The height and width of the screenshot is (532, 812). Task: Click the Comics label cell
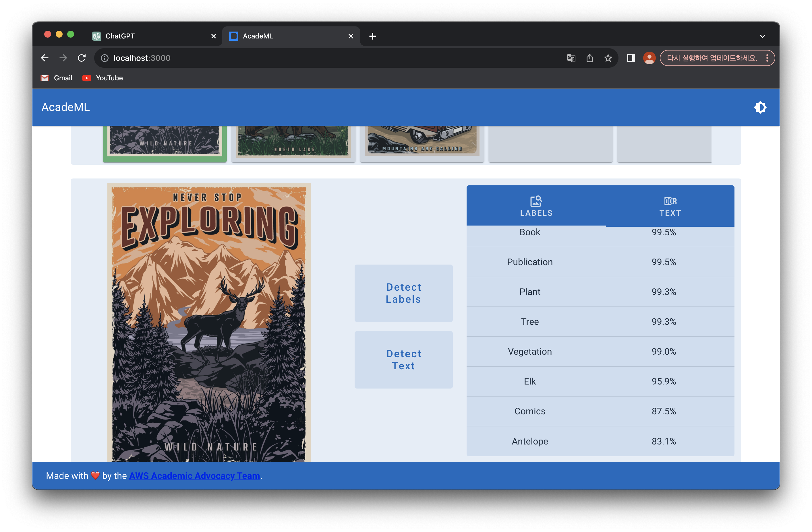tap(529, 411)
